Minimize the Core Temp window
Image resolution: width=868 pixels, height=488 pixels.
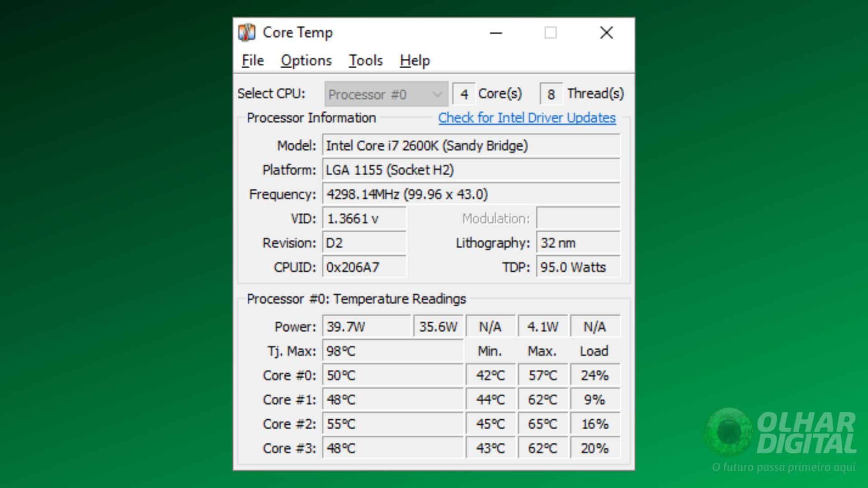pyautogui.click(x=496, y=33)
